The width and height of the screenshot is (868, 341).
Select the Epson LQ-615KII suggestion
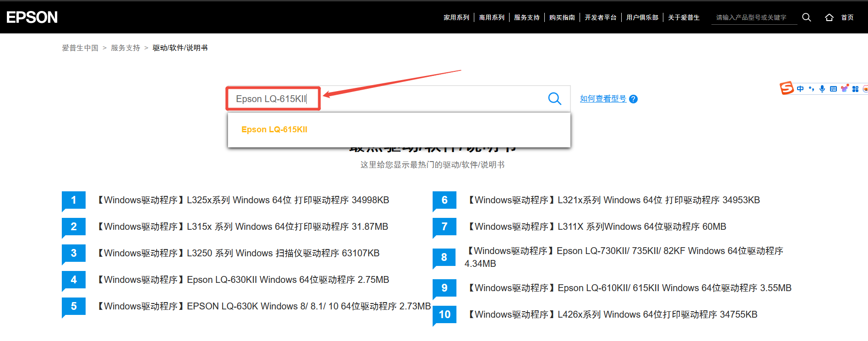point(274,130)
